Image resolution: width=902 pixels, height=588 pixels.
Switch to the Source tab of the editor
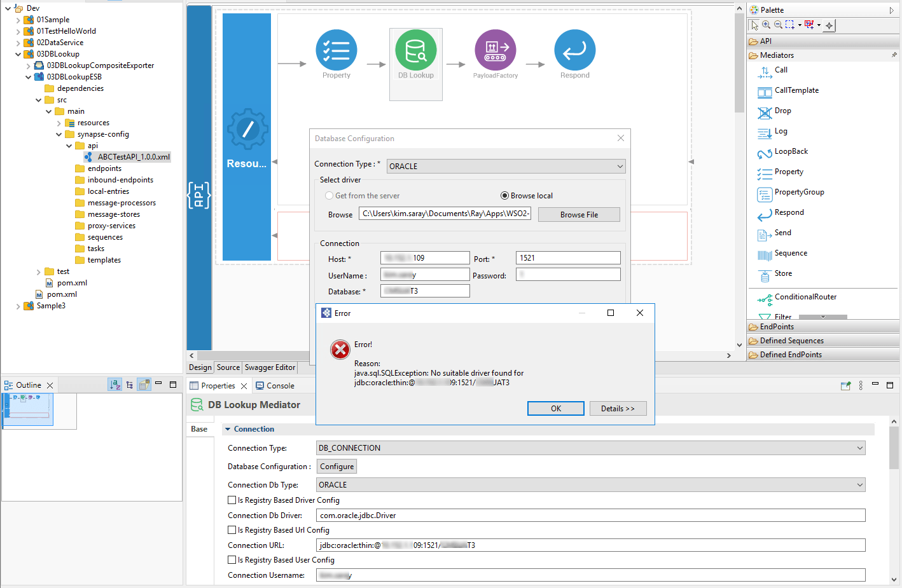coord(228,367)
